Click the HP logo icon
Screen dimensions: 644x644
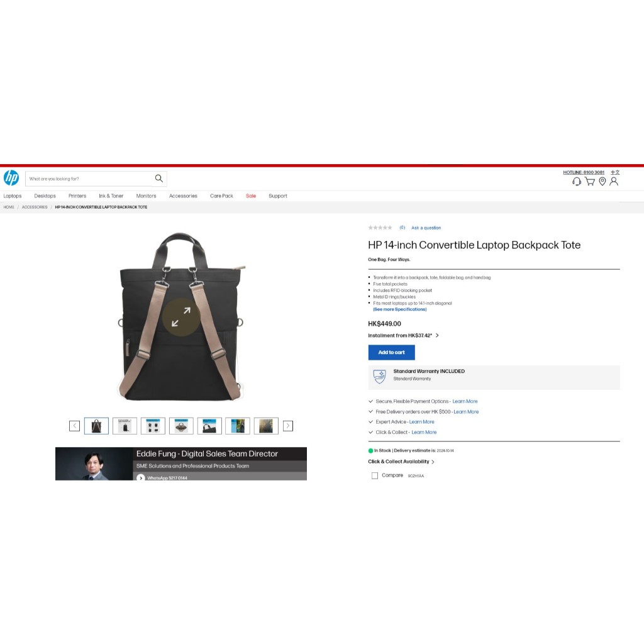pyautogui.click(x=11, y=178)
